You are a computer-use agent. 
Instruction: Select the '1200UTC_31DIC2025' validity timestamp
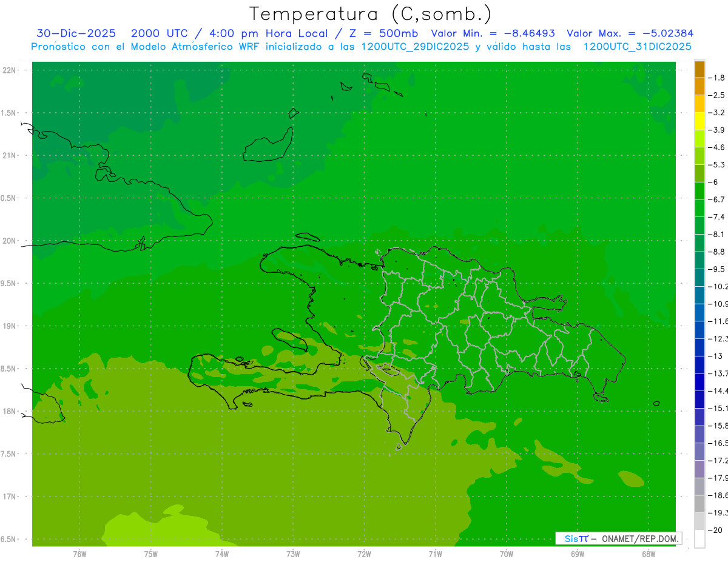coord(638,47)
